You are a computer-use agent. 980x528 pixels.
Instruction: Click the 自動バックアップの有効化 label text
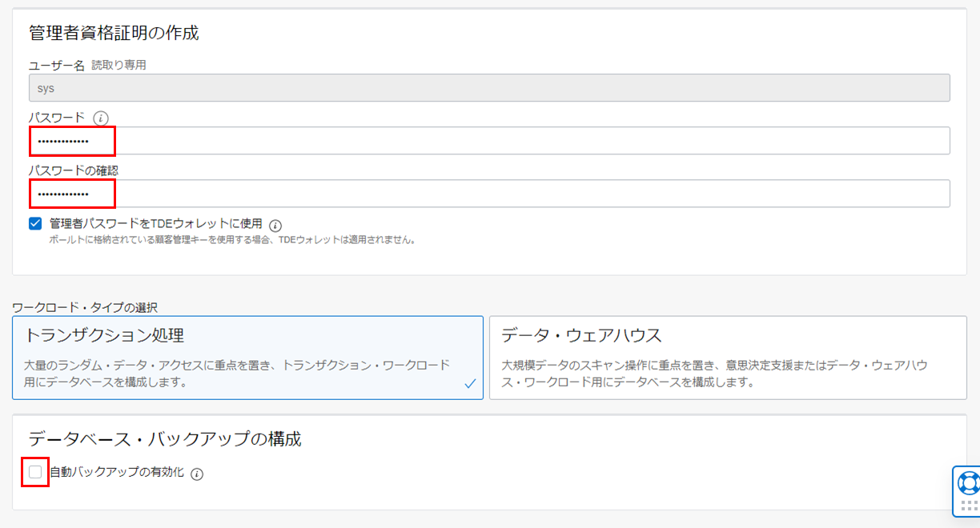click(117, 473)
